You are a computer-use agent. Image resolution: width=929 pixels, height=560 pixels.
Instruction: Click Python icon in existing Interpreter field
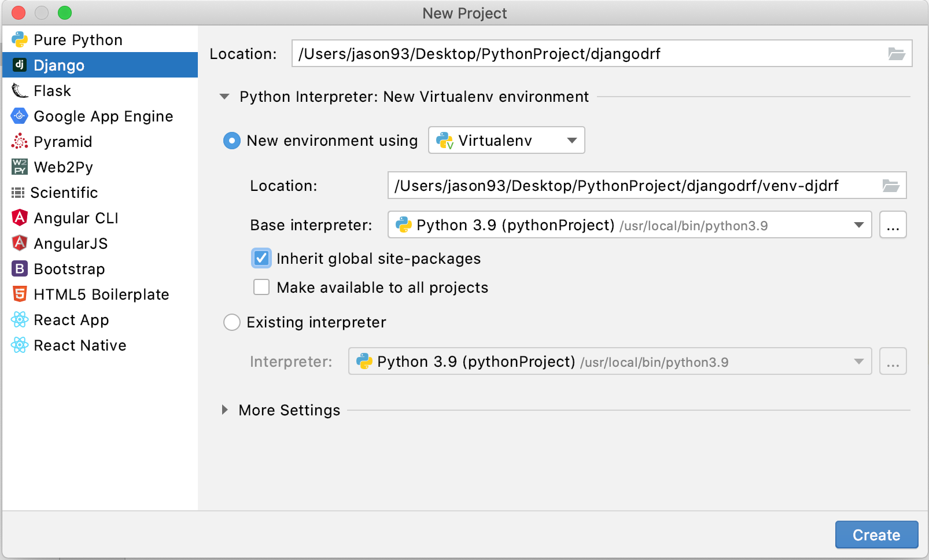coord(364,362)
